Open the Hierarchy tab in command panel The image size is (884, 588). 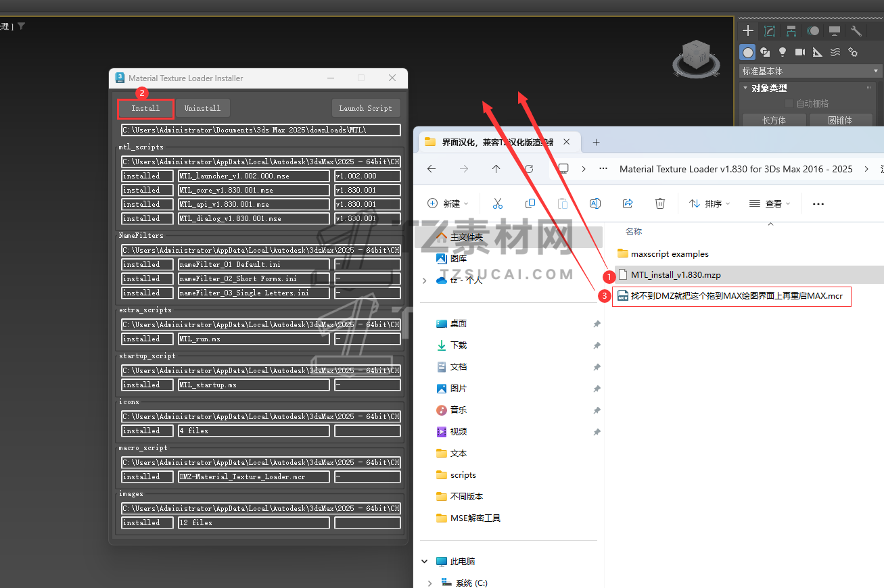[x=791, y=30]
